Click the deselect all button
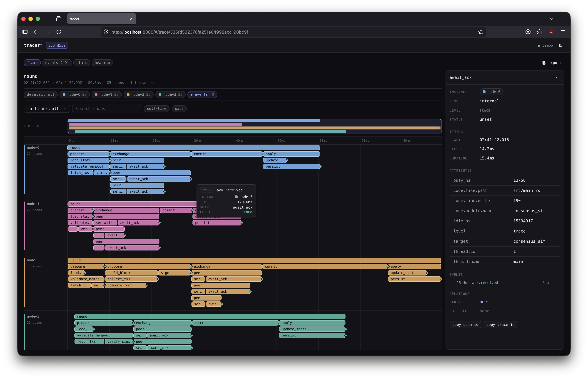 (x=41, y=94)
